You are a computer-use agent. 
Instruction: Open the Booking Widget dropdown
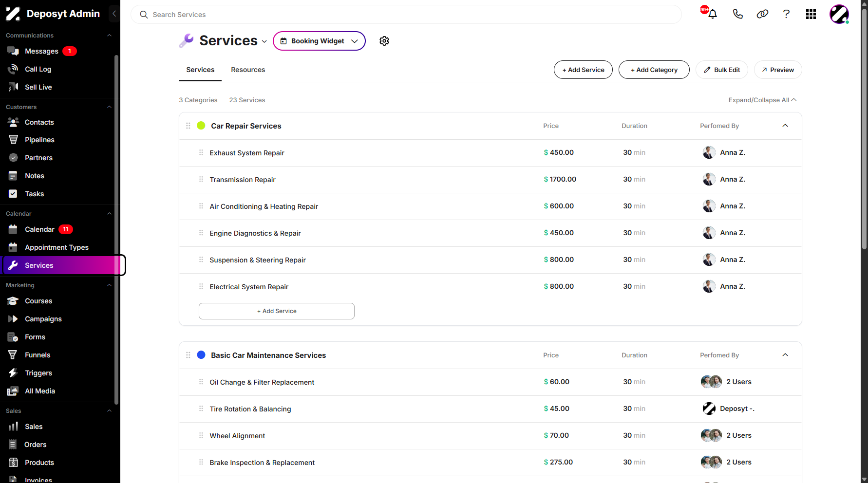319,41
